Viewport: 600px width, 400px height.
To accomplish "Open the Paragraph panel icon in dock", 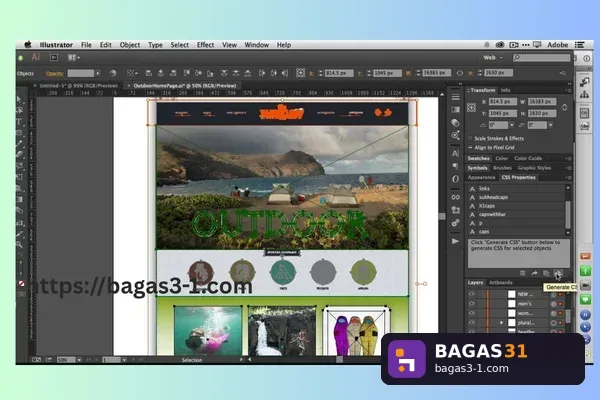I will (455, 166).
